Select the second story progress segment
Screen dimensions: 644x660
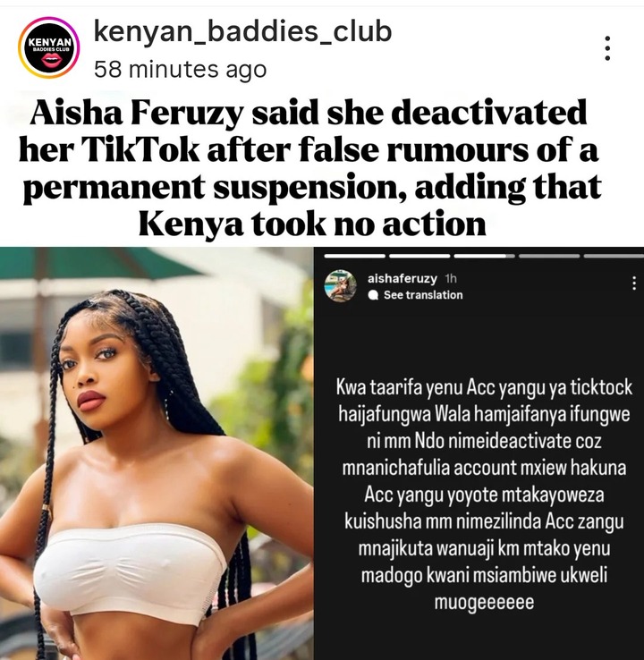tap(419, 256)
